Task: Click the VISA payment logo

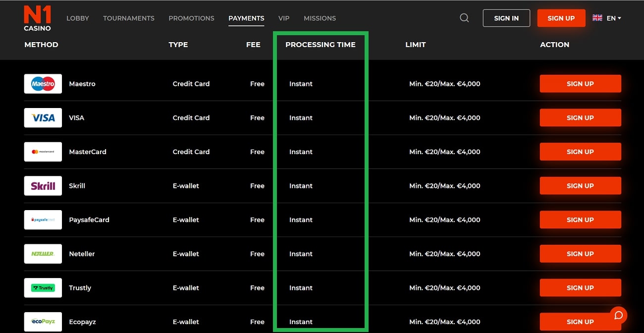Action: tap(43, 118)
